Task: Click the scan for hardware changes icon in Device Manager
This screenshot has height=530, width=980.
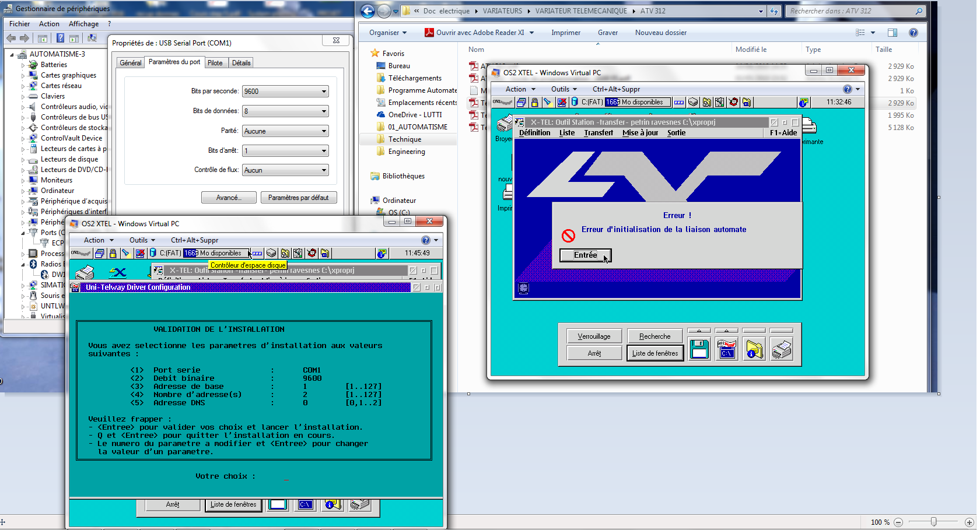Action: tap(92, 38)
